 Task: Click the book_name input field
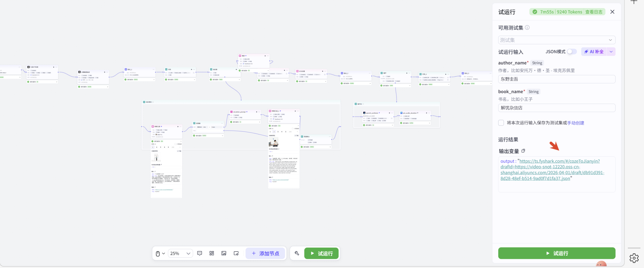click(x=556, y=108)
